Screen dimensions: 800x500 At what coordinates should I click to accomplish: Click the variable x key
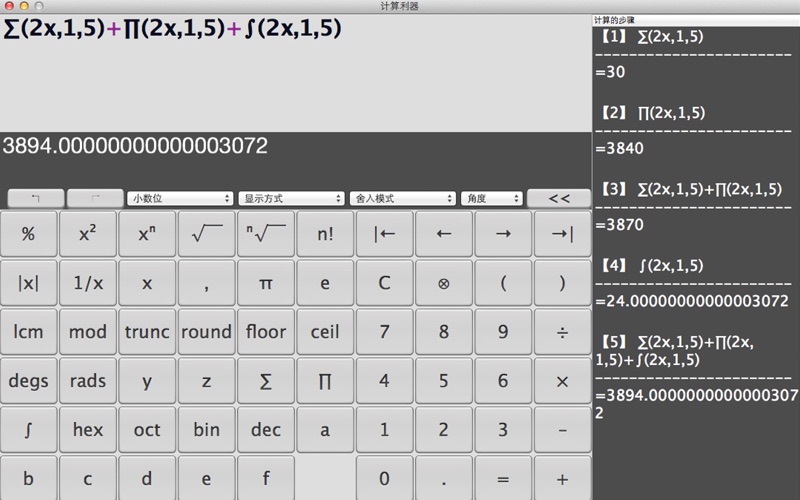[x=147, y=283]
